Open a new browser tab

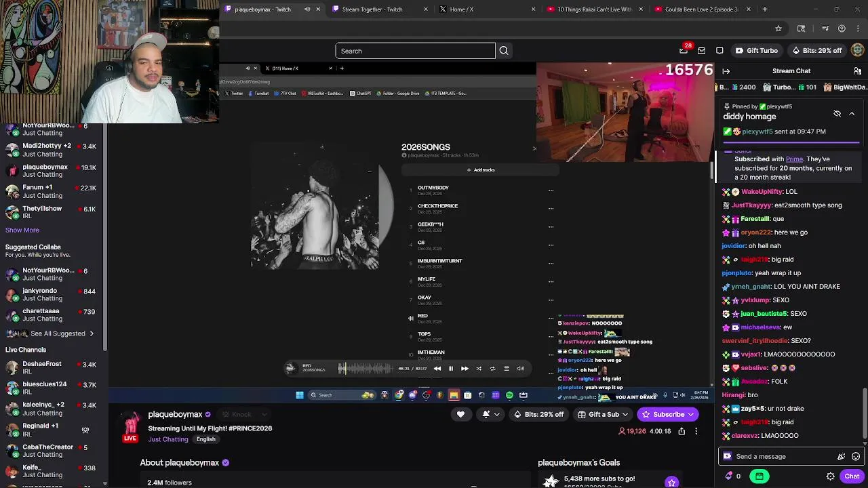[764, 9]
